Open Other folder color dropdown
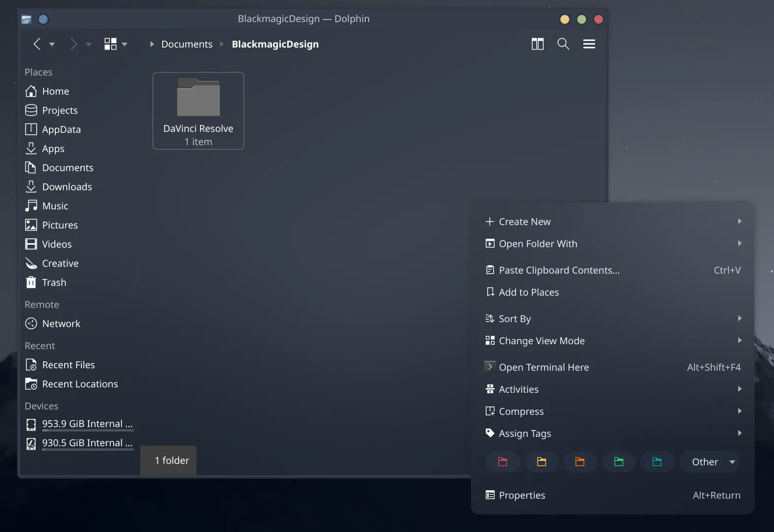The image size is (774, 532). coord(710,462)
